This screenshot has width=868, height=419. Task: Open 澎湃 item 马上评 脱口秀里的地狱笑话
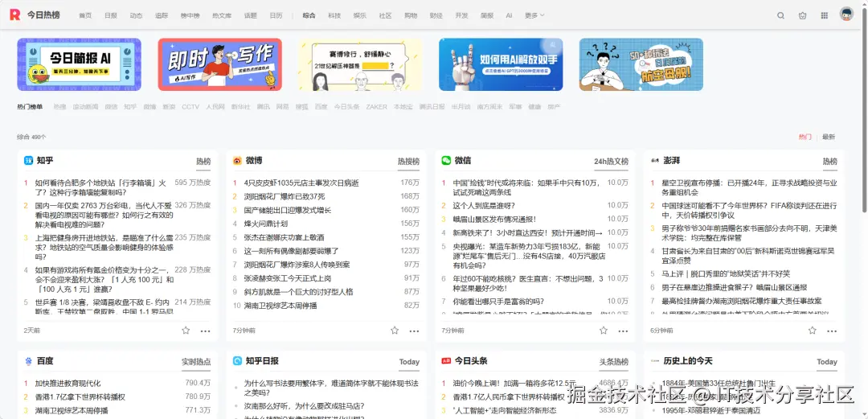[726, 273]
